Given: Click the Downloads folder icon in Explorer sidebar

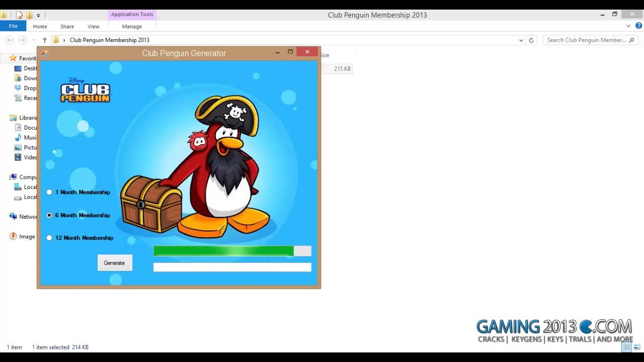Looking at the screenshot, I should tap(18, 78).
